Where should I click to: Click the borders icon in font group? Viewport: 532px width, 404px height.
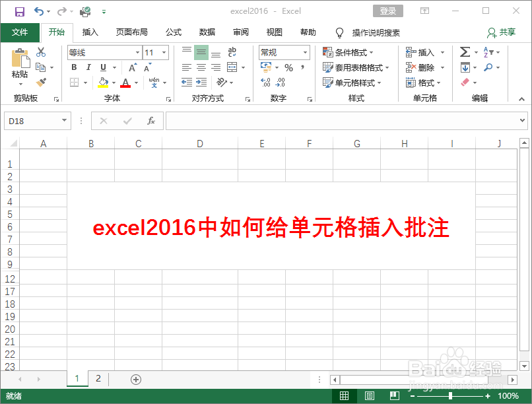75,82
